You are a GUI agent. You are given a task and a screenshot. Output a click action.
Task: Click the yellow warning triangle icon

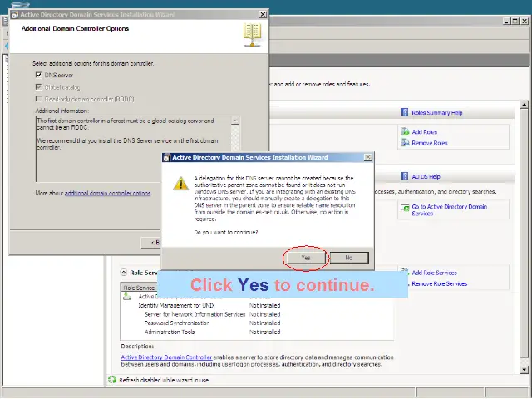(x=181, y=184)
